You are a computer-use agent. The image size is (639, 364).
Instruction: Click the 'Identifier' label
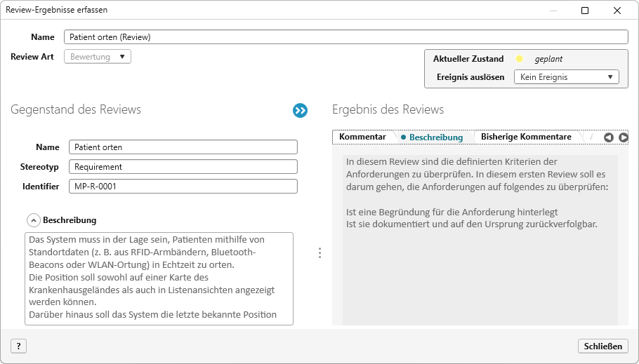pyautogui.click(x=41, y=187)
